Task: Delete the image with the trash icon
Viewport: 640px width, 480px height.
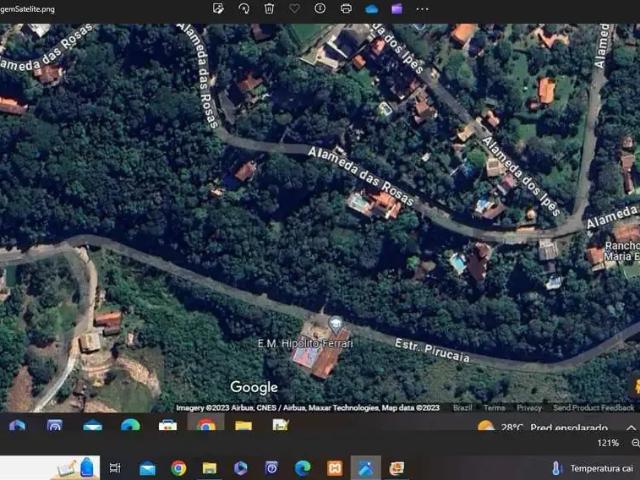Action: pyautogui.click(x=269, y=8)
